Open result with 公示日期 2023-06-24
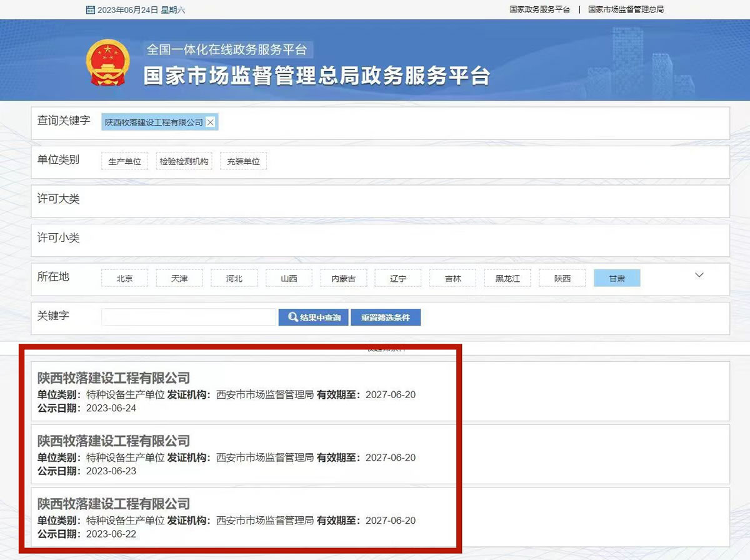This screenshot has height=560, width=750. click(114, 377)
